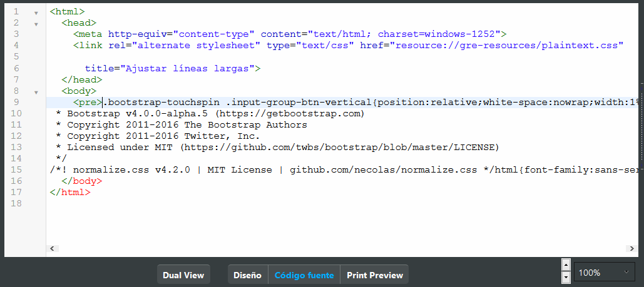Increase zoom with the up stepper arrow
Screen dimensions: 644x287
[x=566, y=264]
